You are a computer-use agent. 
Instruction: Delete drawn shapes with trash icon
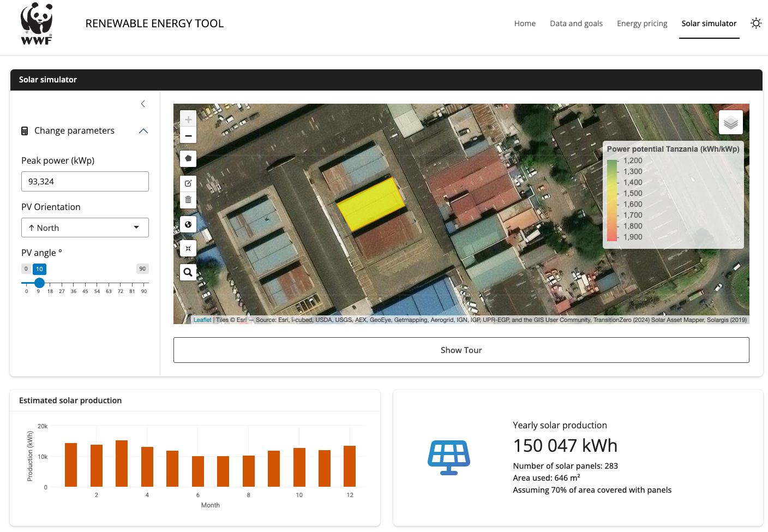click(x=188, y=200)
